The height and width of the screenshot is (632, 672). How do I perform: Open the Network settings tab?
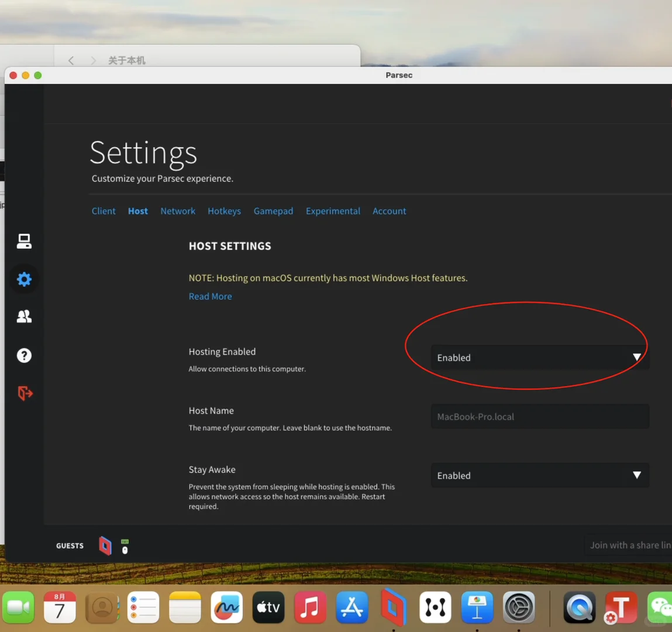coord(178,211)
